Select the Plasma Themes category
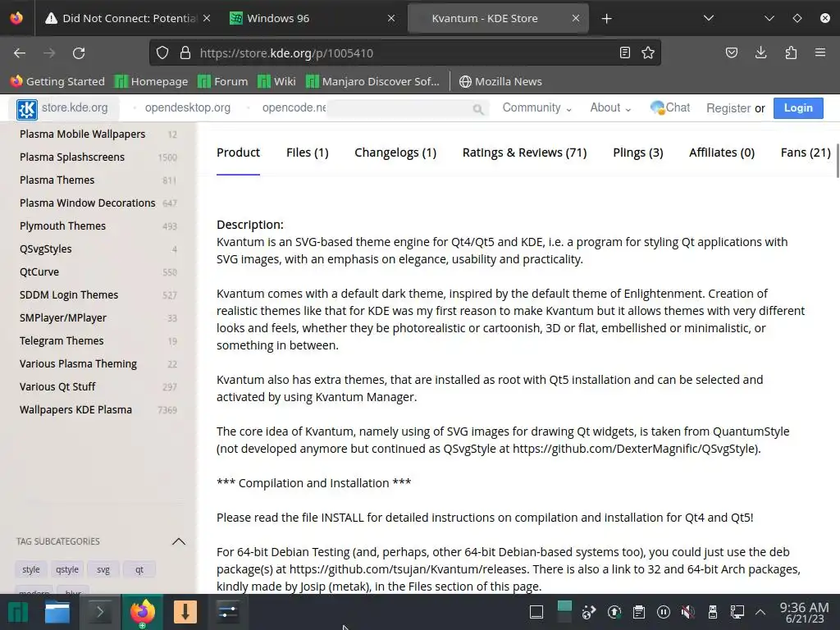840x630 pixels. [x=57, y=180]
